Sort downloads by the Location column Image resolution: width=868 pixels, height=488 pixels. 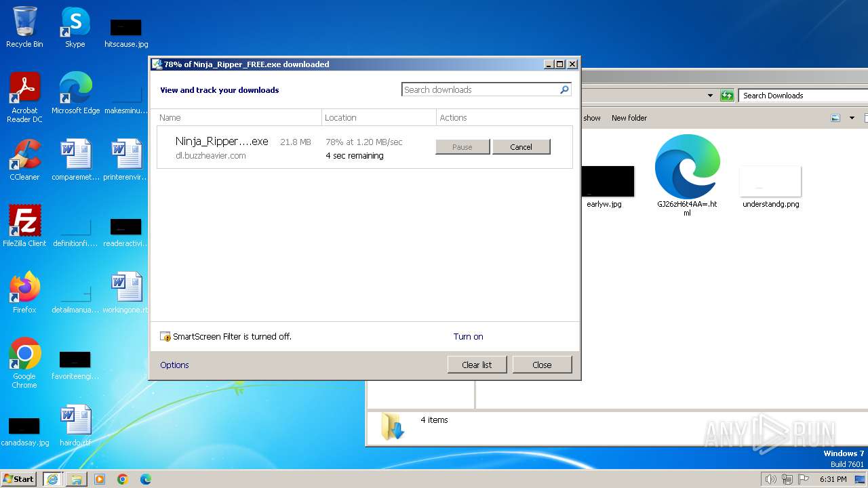[379, 118]
